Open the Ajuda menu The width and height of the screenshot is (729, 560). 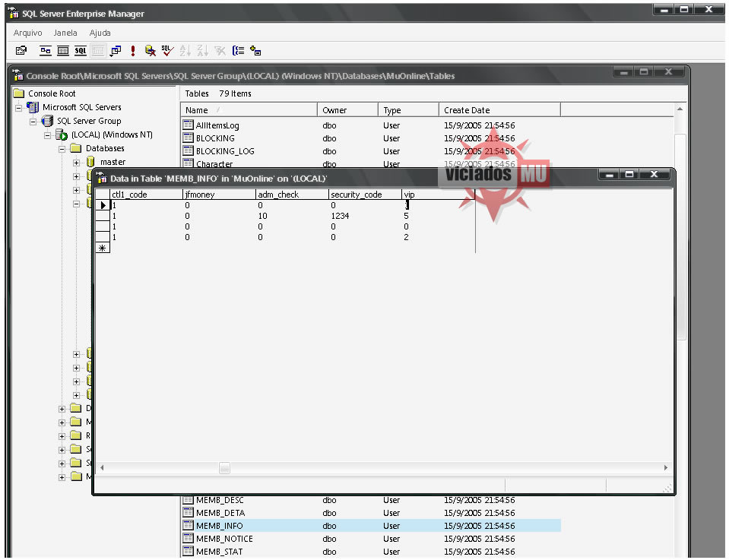pos(100,33)
